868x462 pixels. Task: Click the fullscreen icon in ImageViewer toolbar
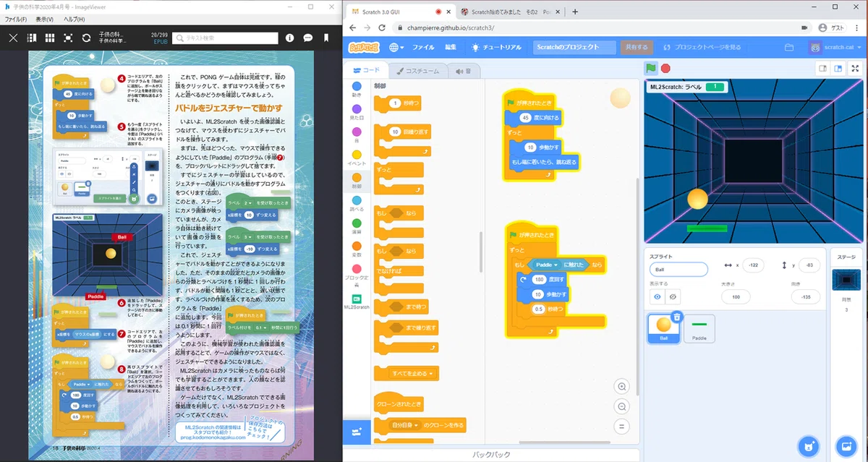(68, 38)
